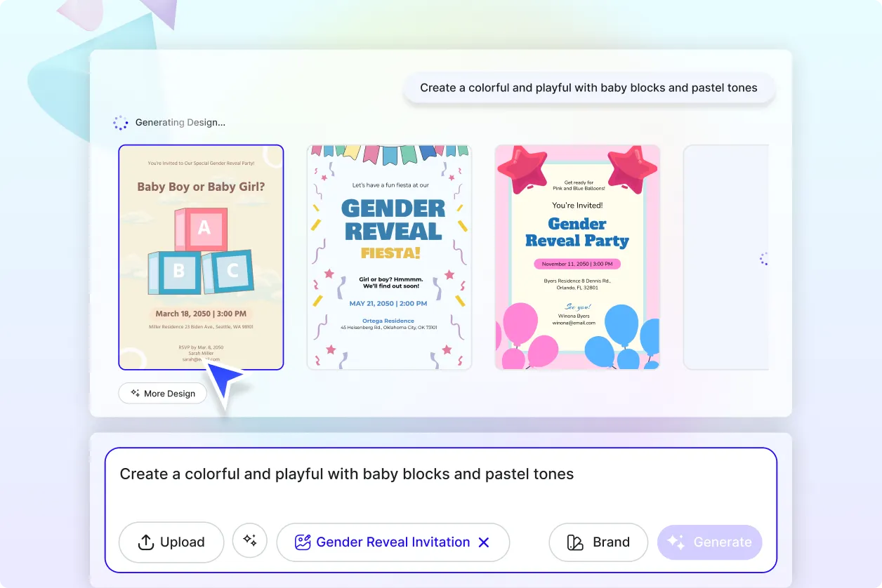Click the loading spinner on fourth design card

click(764, 258)
